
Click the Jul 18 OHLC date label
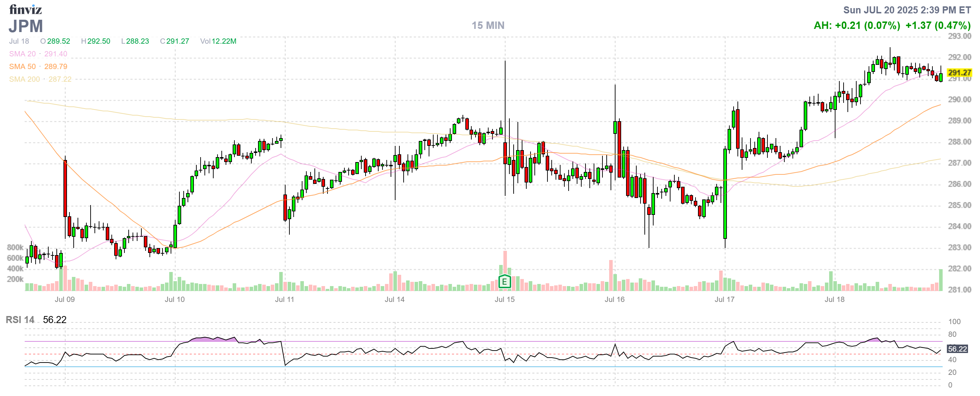(19, 41)
